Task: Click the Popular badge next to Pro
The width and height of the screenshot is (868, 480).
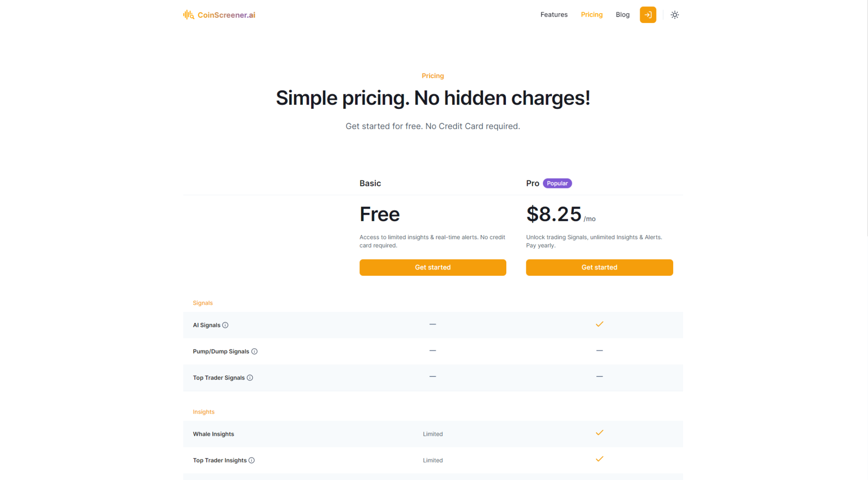Action: (x=557, y=183)
